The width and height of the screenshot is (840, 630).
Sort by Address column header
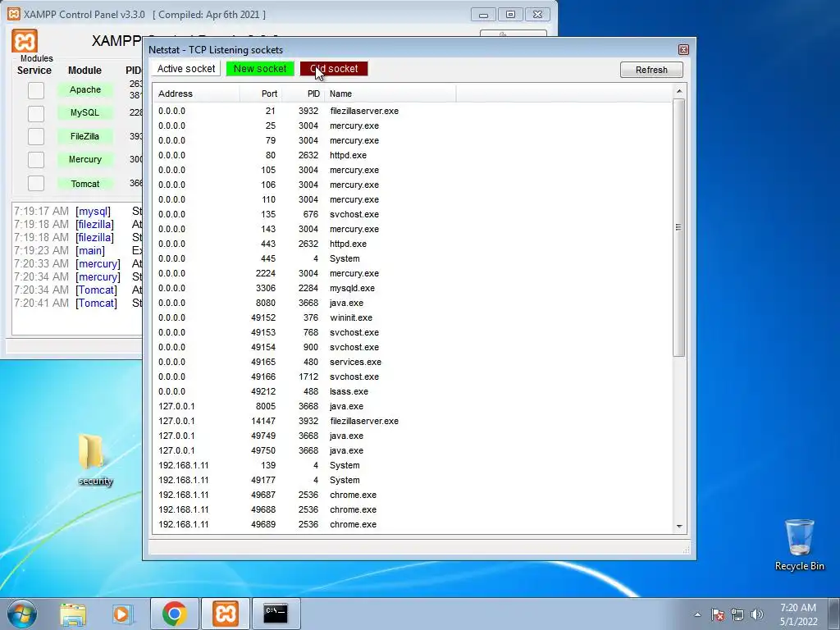196,94
